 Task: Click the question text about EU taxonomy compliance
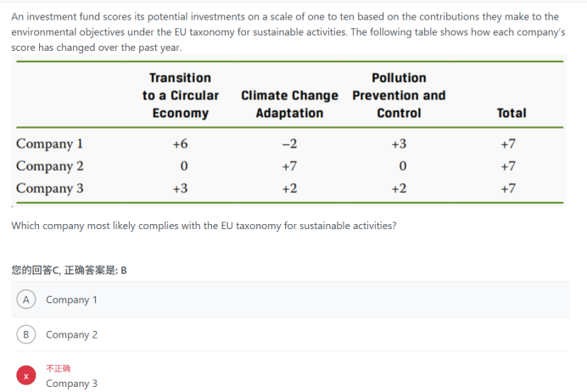click(204, 226)
